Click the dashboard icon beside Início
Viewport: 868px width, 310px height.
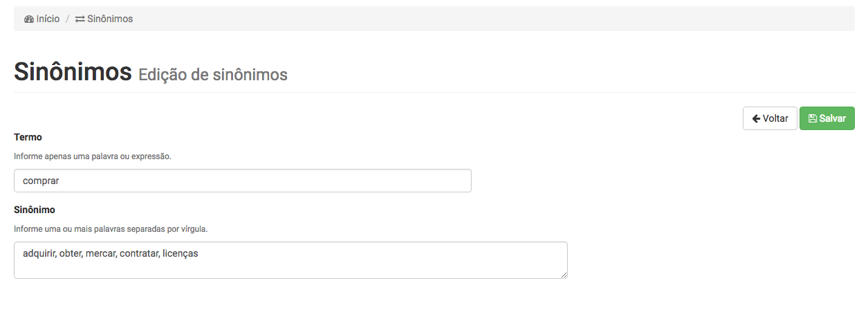tap(29, 19)
